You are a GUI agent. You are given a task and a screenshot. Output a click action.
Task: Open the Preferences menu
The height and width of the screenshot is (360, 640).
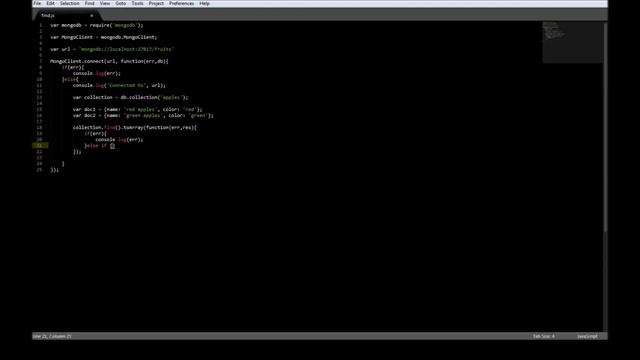182,3
